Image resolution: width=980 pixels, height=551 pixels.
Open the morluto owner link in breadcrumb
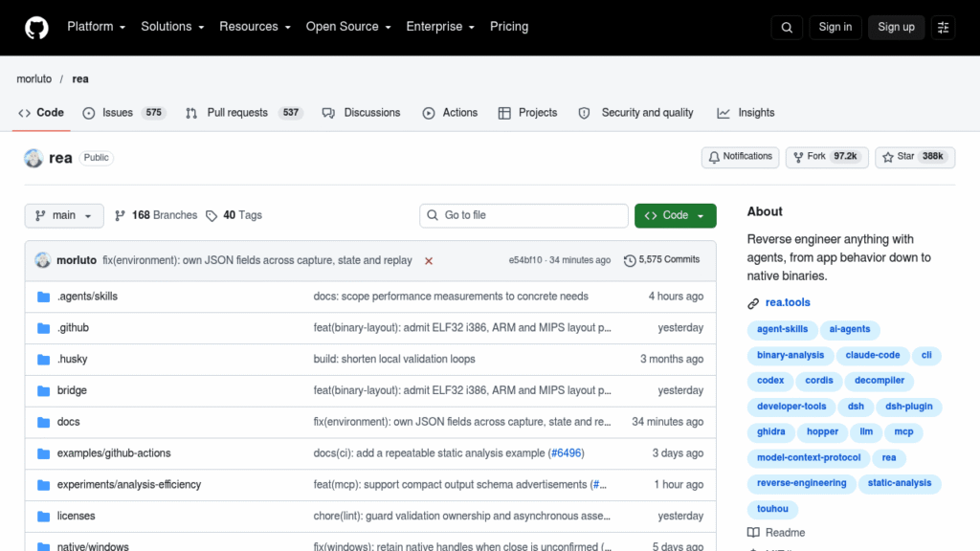coord(33,79)
